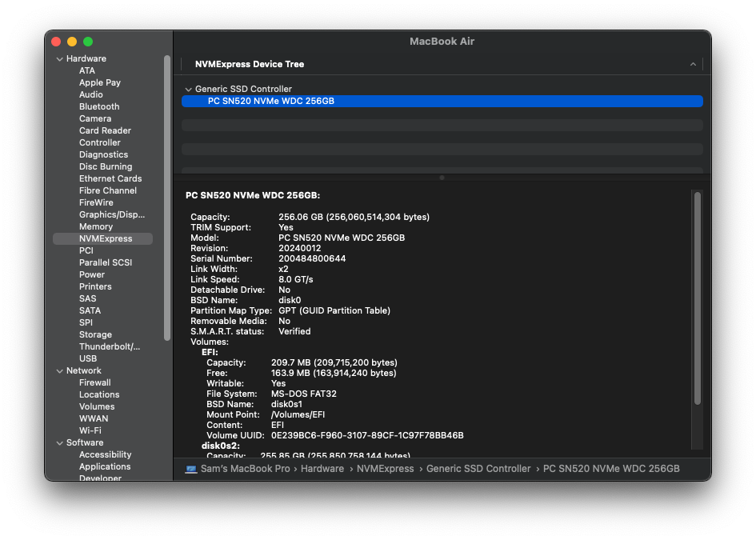Open the Camera hardware section

coord(95,118)
